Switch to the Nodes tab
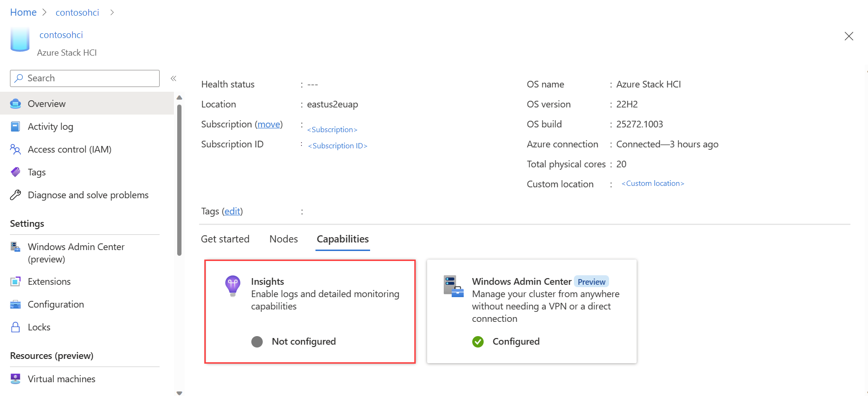868x396 pixels. coord(284,239)
